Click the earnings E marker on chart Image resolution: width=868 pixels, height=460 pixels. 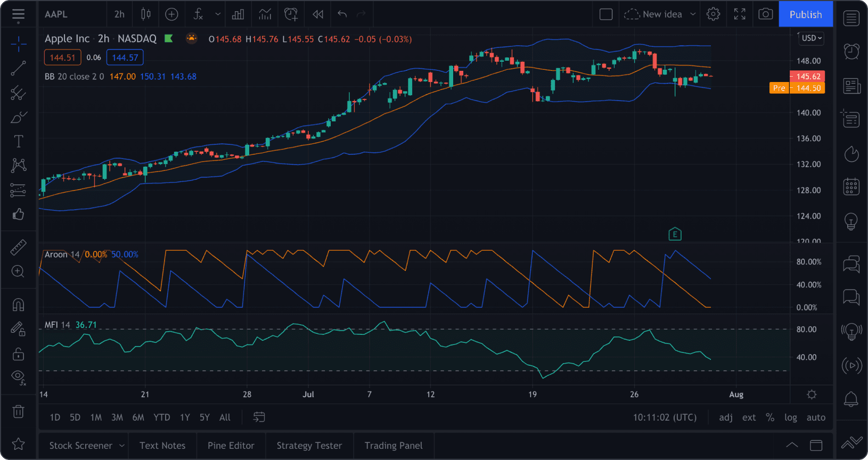675,234
